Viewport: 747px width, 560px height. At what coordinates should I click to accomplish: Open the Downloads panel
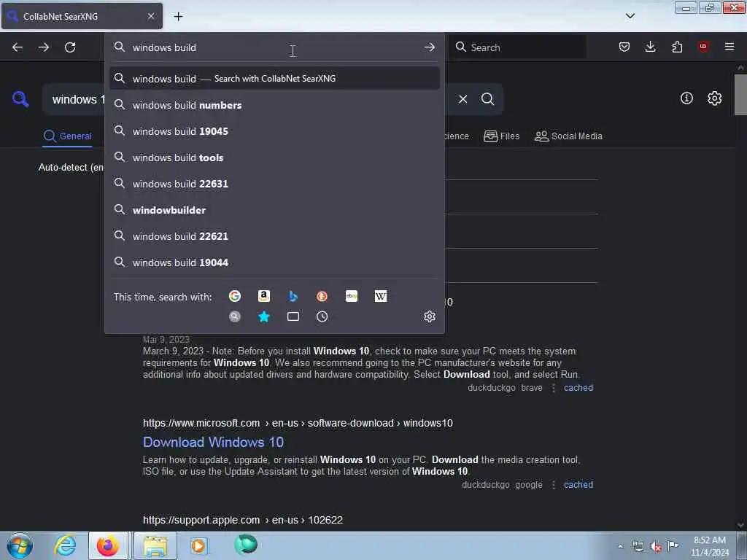point(650,47)
